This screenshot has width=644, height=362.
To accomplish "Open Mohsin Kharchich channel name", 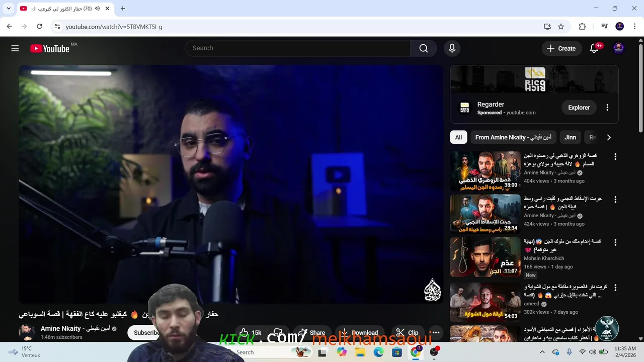I will click(x=544, y=258).
